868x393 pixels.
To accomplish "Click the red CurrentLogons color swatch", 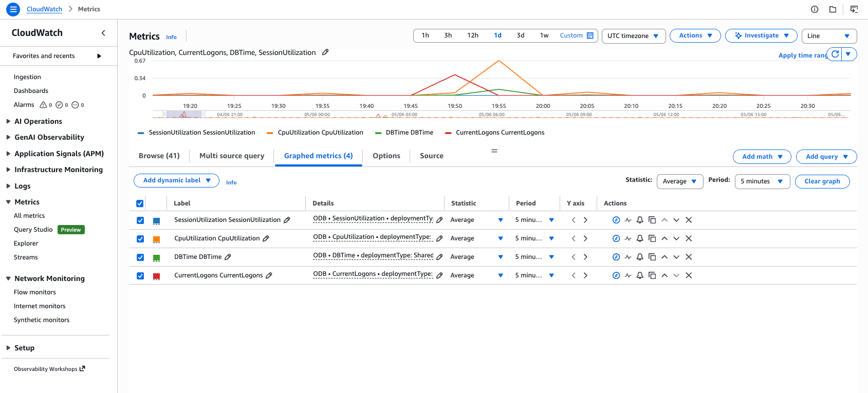I will 157,276.
